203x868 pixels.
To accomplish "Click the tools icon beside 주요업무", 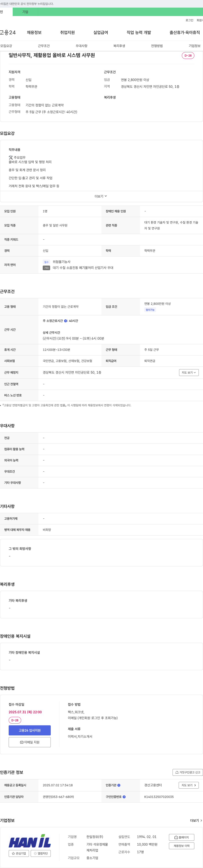I will pos(11,157).
